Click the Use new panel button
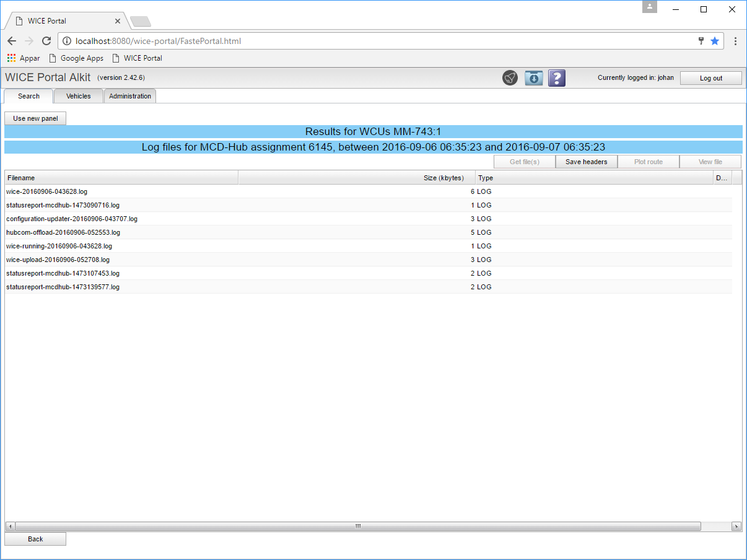Screen dimensions: 747x560 pos(35,118)
